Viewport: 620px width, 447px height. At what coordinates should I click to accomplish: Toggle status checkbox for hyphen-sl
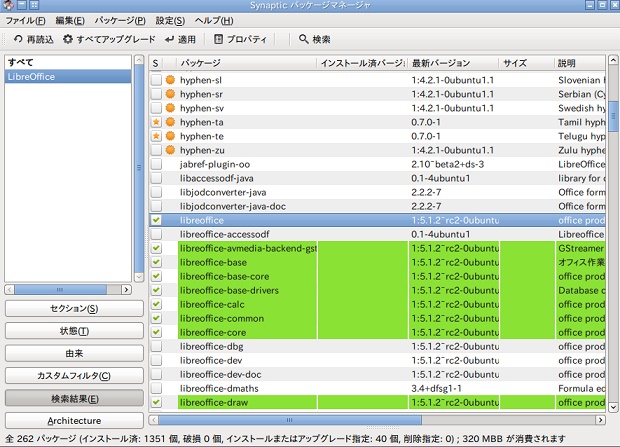(156, 80)
